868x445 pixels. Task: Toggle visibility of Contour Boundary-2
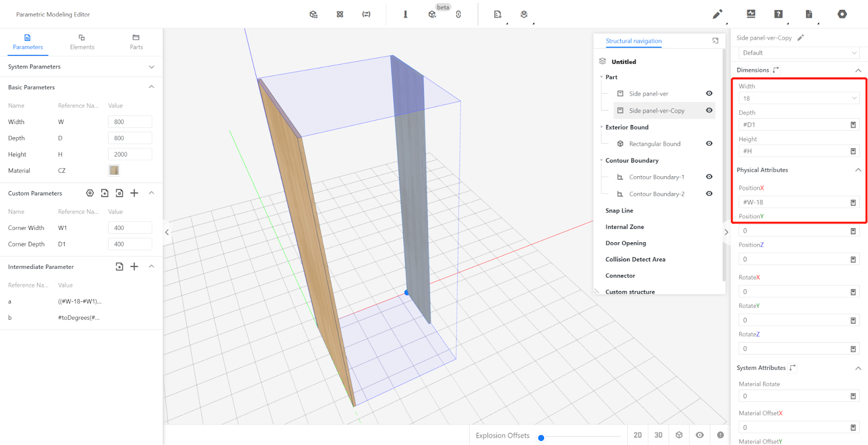point(709,194)
